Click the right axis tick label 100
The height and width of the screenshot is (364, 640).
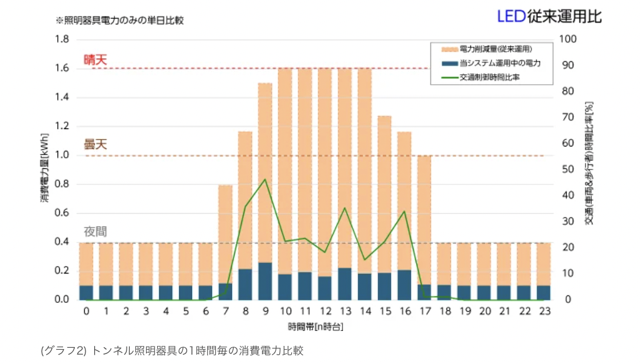pyautogui.click(x=571, y=39)
